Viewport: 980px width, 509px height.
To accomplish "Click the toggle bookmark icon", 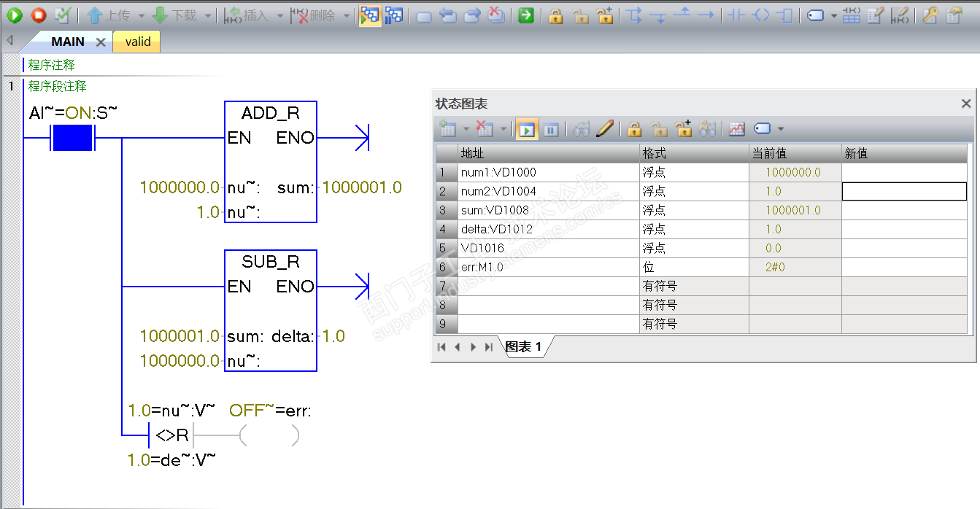I will click(424, 15).
